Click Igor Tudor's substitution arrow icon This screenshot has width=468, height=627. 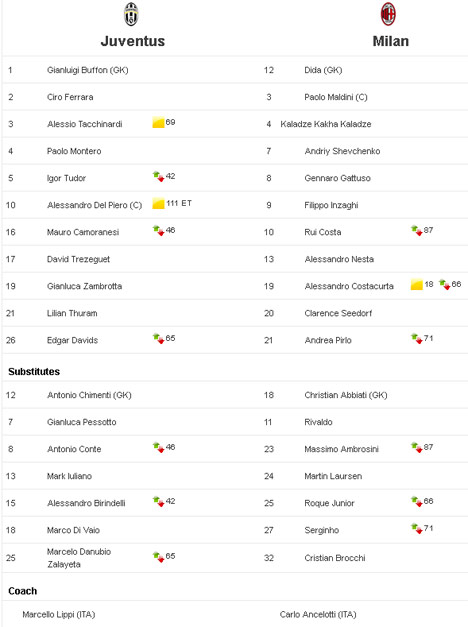point(158,176)
